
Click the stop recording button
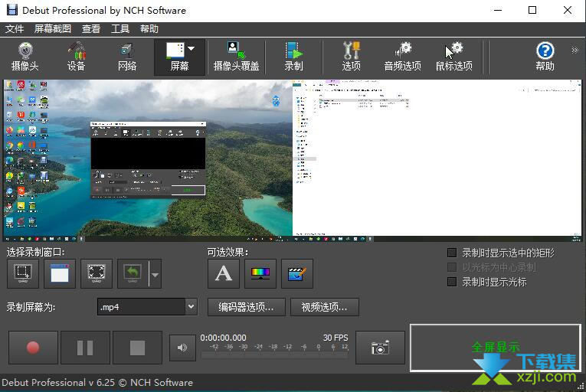[x=137, y=348]
